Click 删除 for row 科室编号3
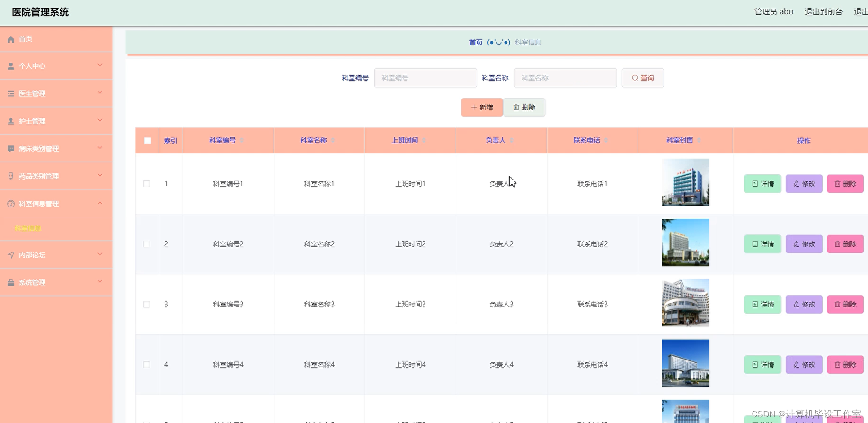Image resolution: width=868 pixels, height=423 pixels. point(845,304)
